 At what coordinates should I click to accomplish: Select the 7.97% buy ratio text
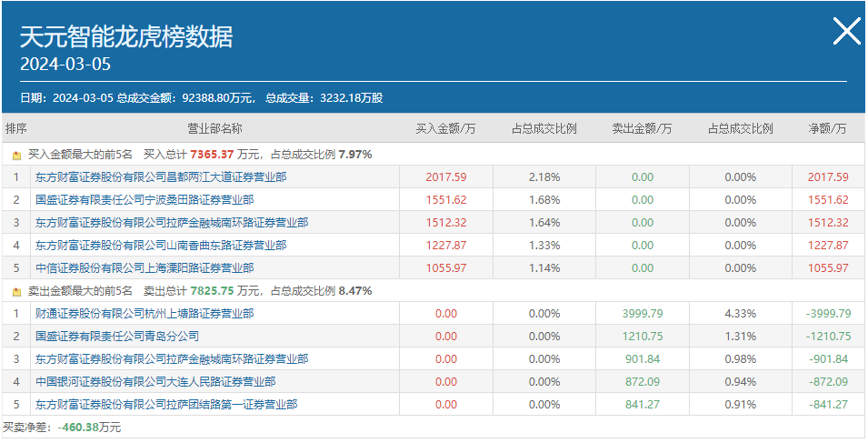click(x=354, y=155)
